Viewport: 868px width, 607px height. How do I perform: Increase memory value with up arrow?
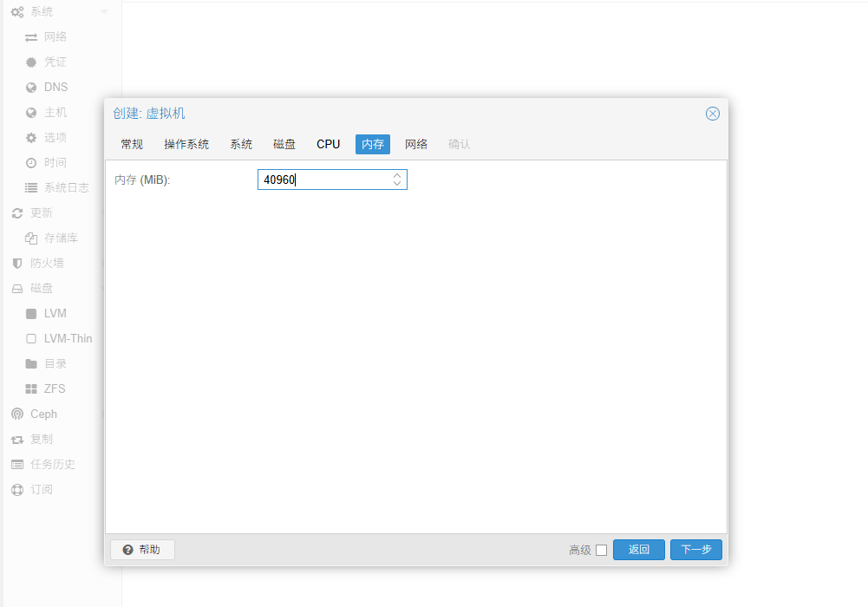click(397, 175)
